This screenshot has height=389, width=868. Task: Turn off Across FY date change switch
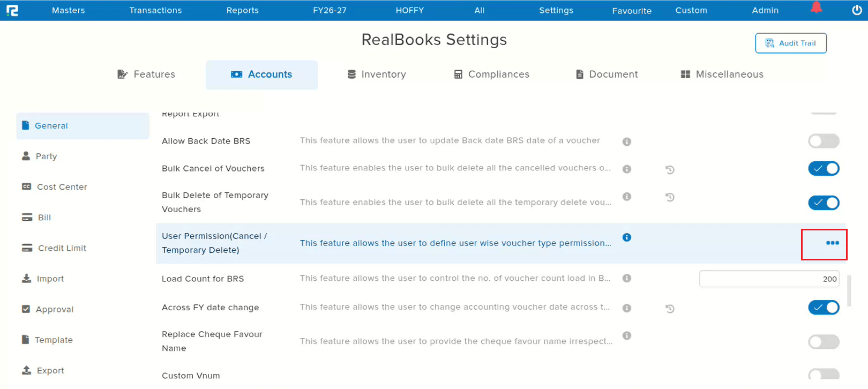click(824, 308)
